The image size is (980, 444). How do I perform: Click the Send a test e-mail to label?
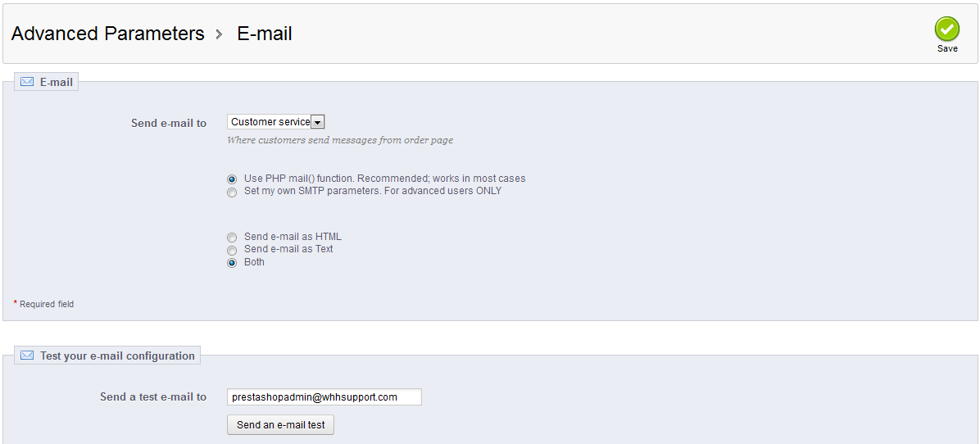153,397
